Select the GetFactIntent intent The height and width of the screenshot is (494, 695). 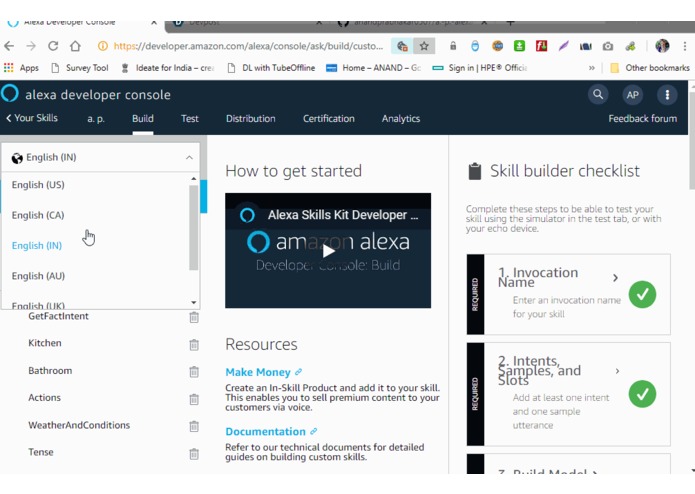tap(59, 316)
